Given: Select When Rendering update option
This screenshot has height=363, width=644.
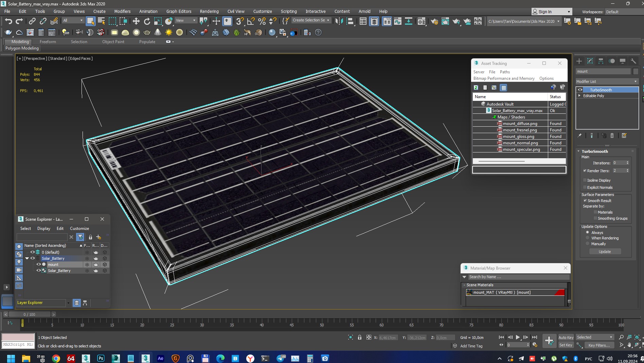Looking at the screenshot, I should 587,238.
